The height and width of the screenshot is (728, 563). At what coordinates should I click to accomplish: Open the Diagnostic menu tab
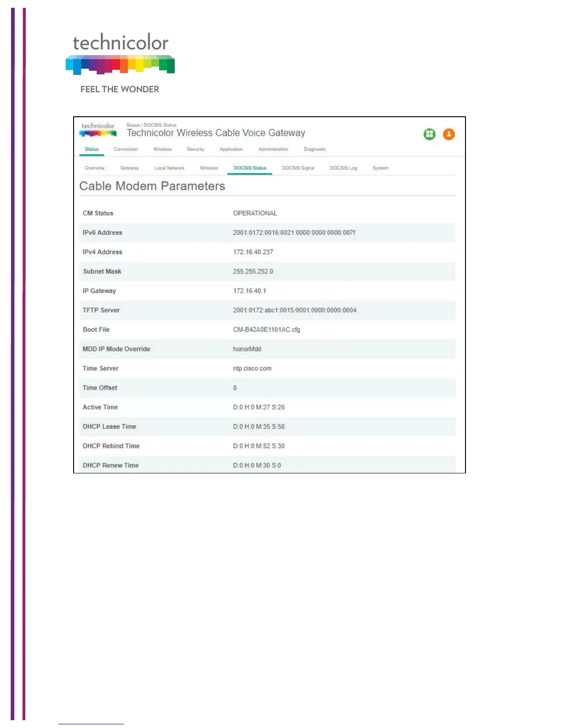click(315, 149)
